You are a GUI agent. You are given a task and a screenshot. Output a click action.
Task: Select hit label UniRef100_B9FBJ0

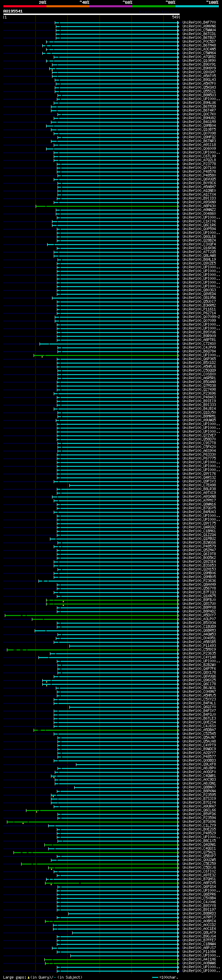coord(199,600)
